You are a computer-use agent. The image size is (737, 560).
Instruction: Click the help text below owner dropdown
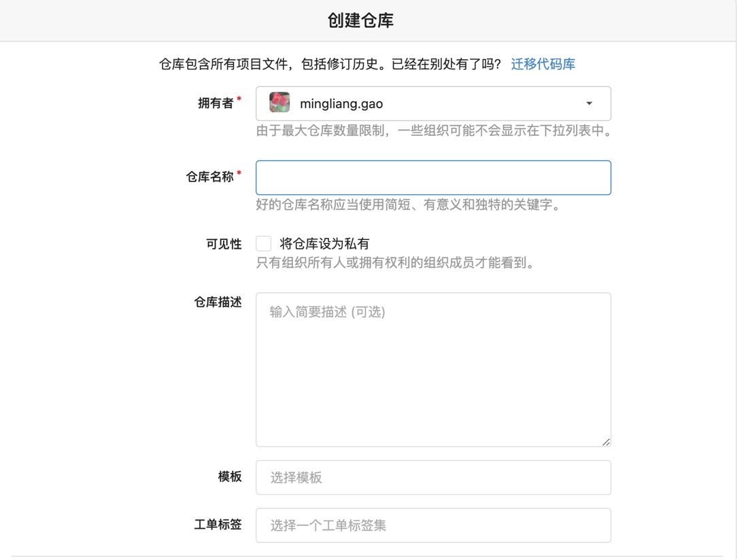tap(433, 131)
